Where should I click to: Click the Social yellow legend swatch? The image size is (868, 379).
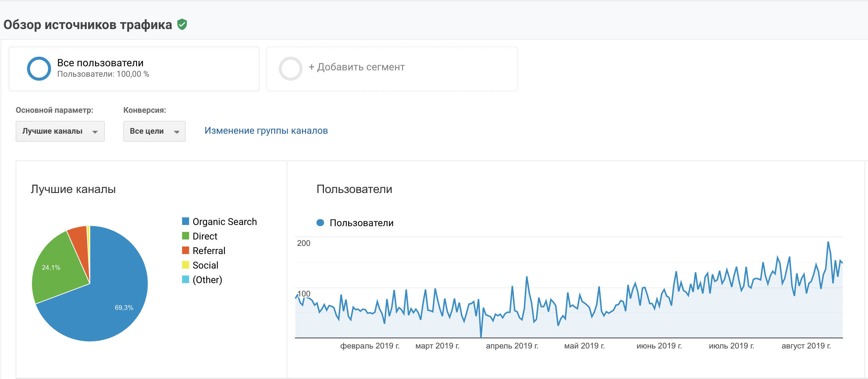coord(185,264)
